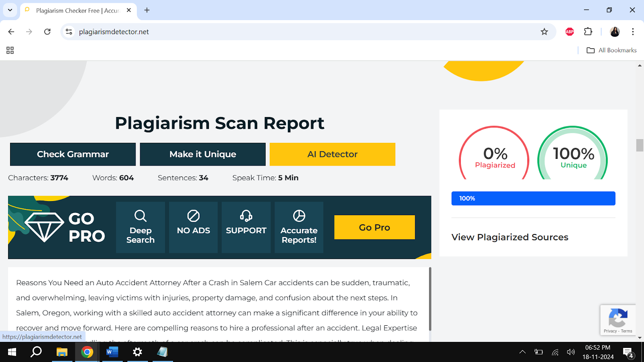Open the Extensions puzzle icon
Viewport: 644px width, 362px height.
pos(588,32)
